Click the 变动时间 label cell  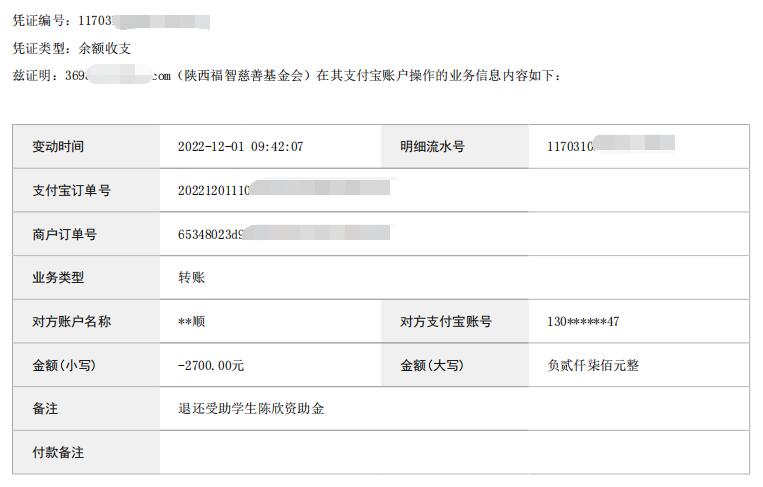tap(86, 146)
